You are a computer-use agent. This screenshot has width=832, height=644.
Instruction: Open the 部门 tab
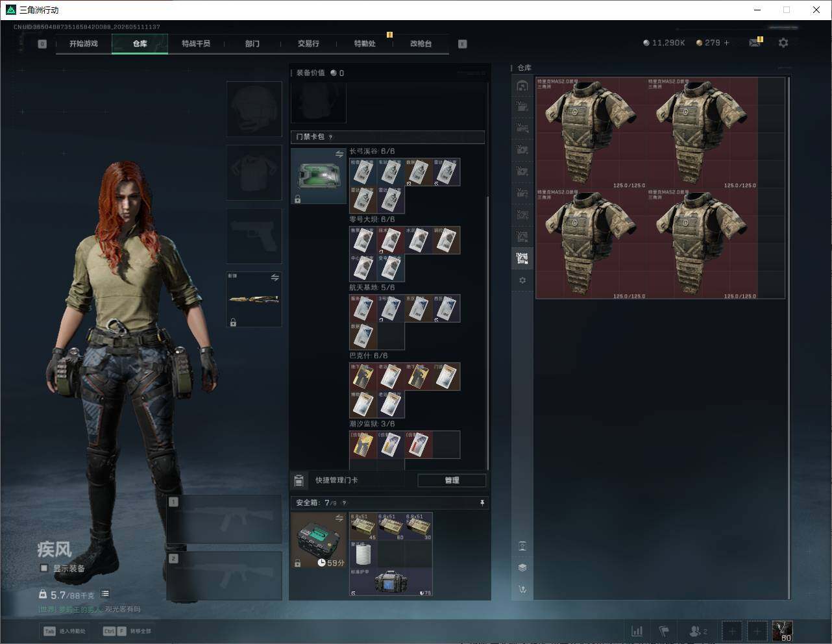[252, 43]
